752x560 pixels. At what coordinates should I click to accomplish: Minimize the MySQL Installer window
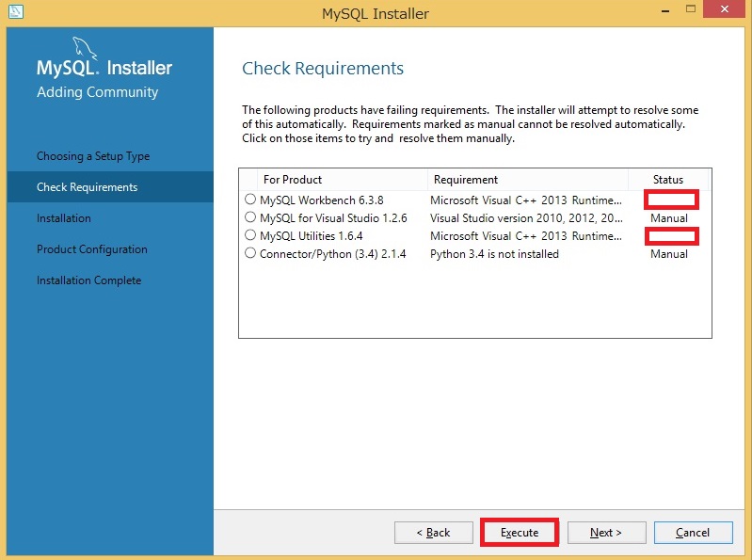click(x=665, y=10)
